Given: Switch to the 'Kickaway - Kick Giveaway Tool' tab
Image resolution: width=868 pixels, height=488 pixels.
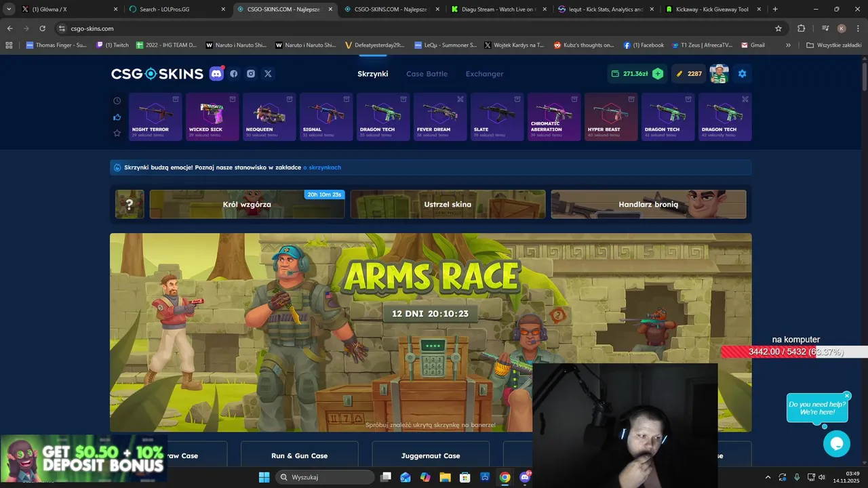Looking at the screenshot, I should click(712, 9).
